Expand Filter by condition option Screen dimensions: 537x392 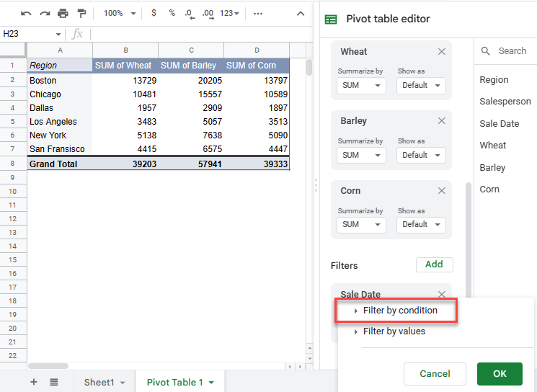point(400,311)
